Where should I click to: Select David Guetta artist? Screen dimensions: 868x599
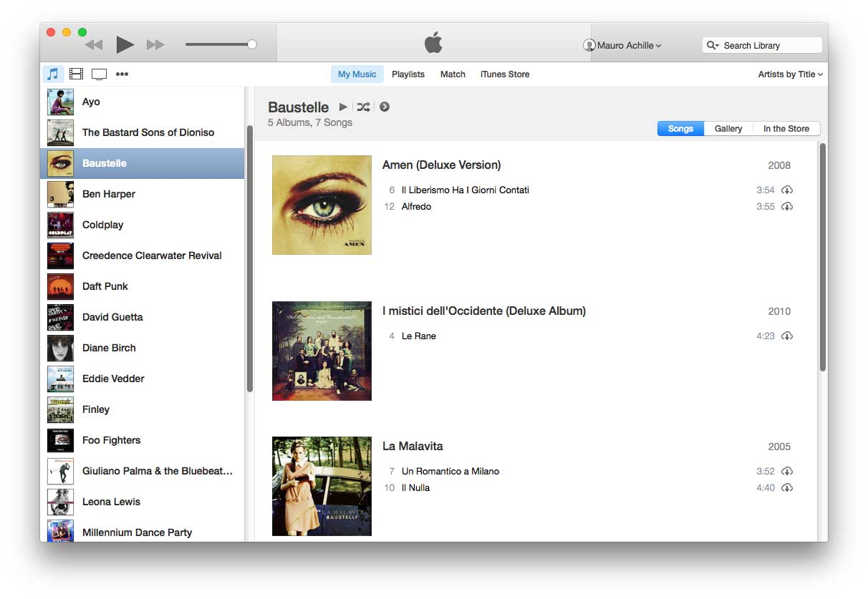pyautogui.click(x=142, y=317)
